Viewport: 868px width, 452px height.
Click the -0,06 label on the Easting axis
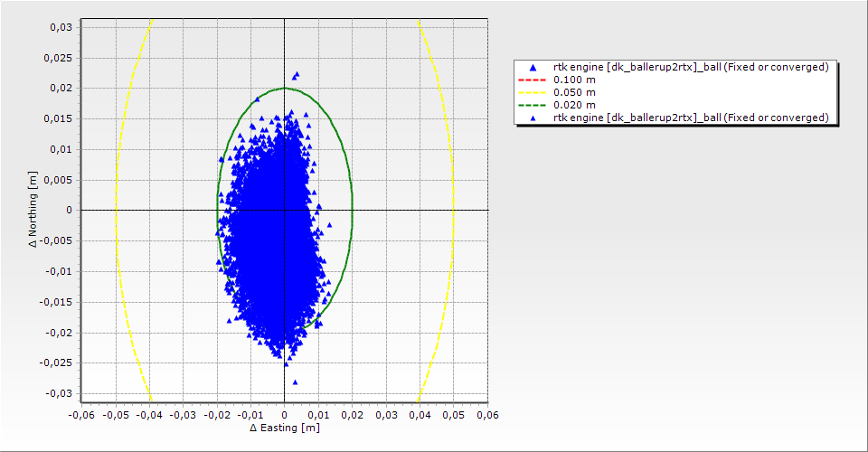(x=81, y=415)
